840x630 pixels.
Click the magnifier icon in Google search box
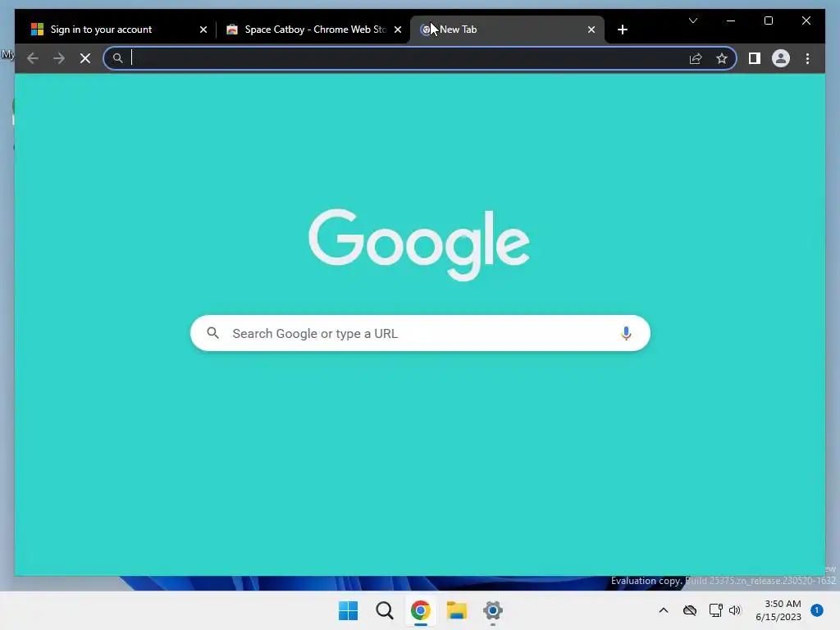[x=212, y=333]
